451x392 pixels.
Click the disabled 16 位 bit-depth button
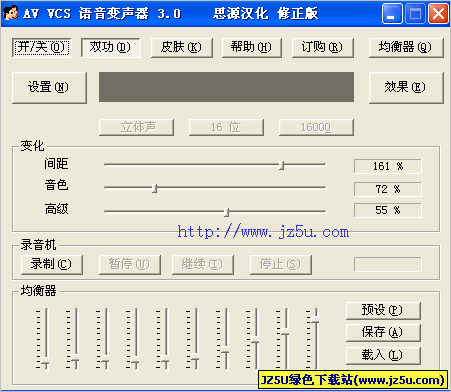coord(226,127)
